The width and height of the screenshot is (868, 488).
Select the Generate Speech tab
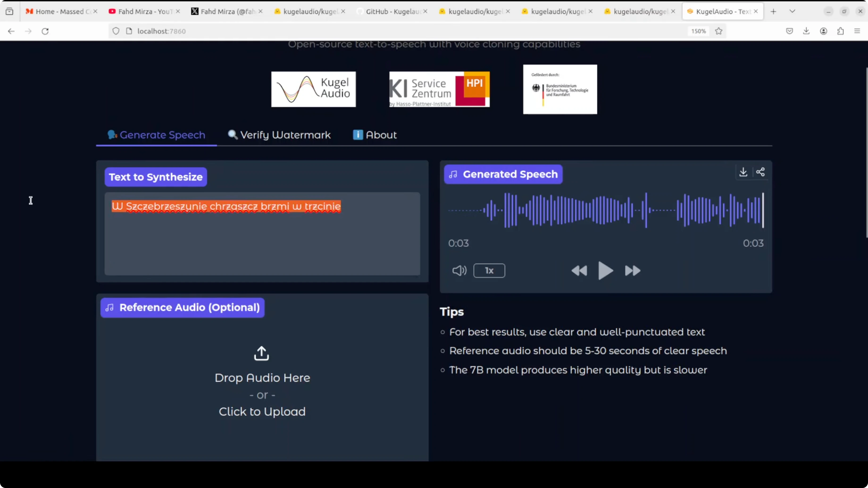pyautogui.click(x=156, y=135)
